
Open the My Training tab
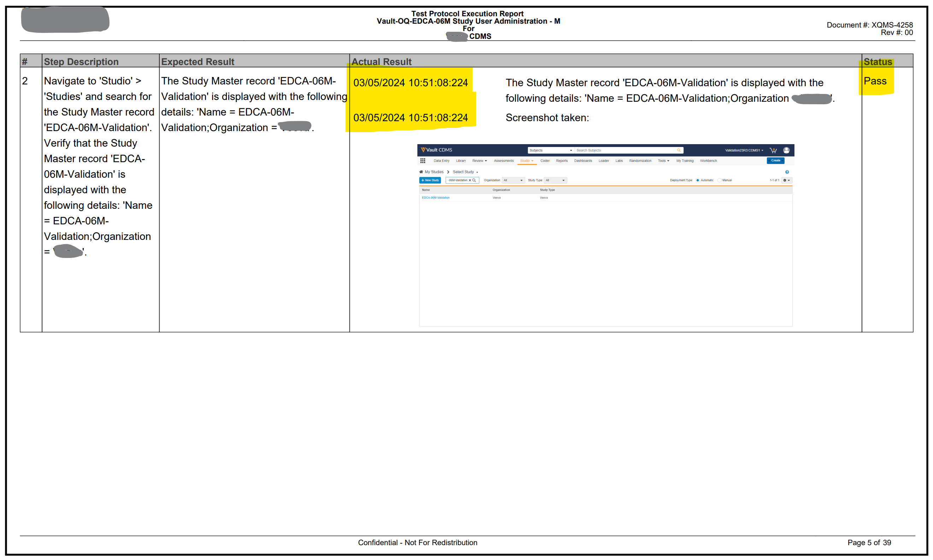pos(685,161)
